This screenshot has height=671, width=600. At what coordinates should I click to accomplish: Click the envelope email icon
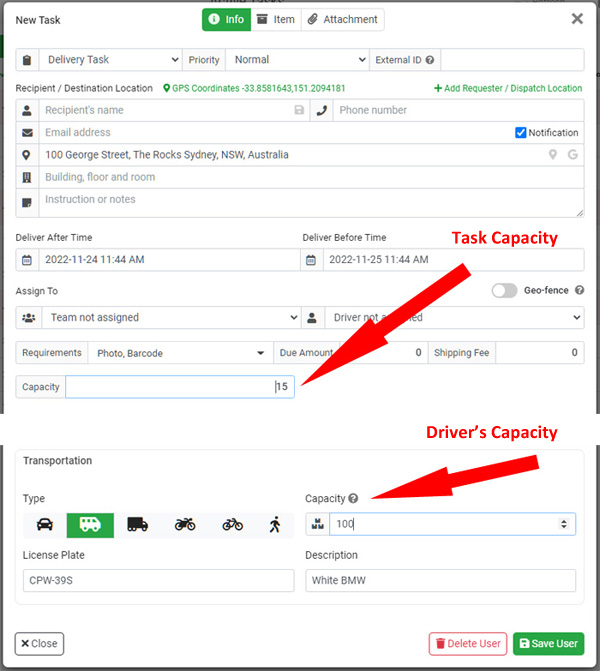pos(27,133)
